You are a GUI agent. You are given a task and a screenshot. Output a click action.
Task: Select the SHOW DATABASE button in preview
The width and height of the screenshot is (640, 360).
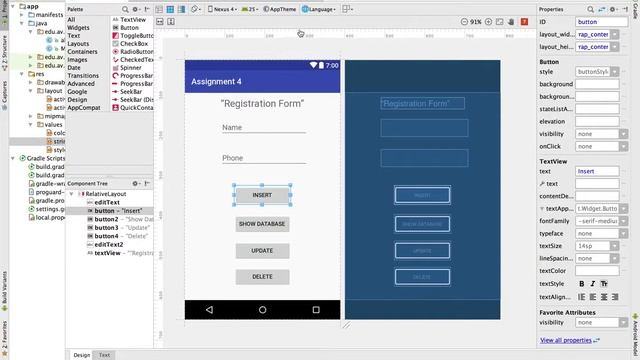click(262, 224)
